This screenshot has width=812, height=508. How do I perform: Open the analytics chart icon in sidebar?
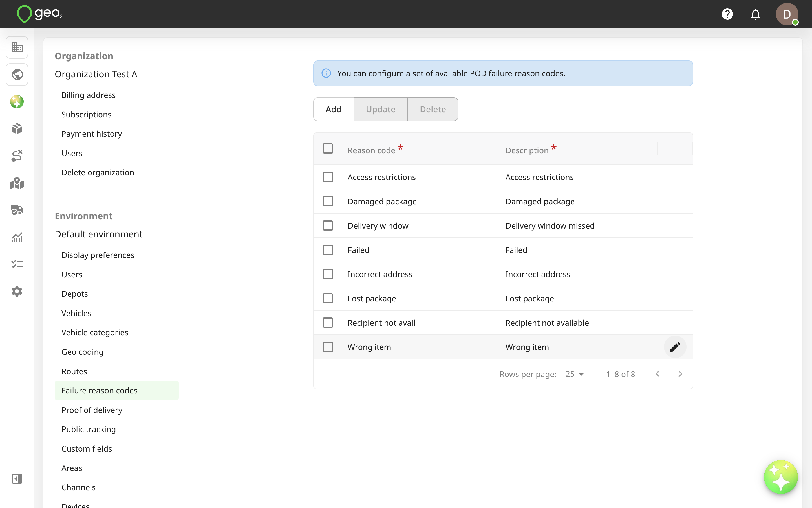pos(17,237)
